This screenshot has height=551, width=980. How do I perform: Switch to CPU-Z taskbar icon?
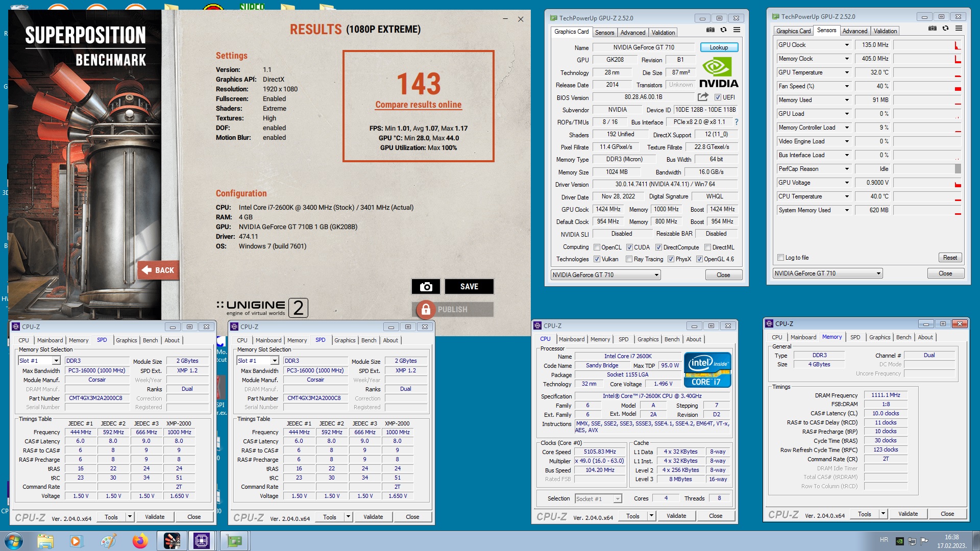point(202,541)
